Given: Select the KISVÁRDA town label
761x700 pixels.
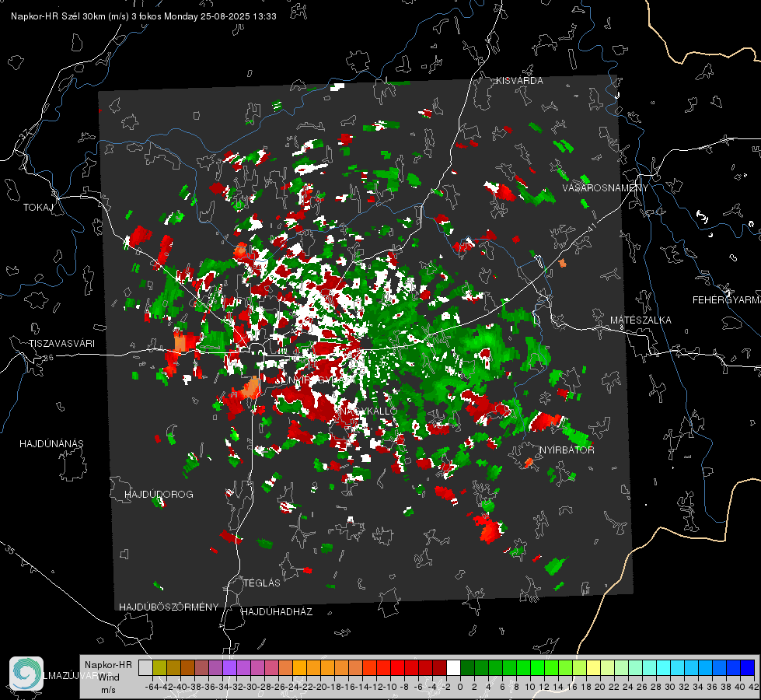Looking at the screenshot, I should point(519,81).
